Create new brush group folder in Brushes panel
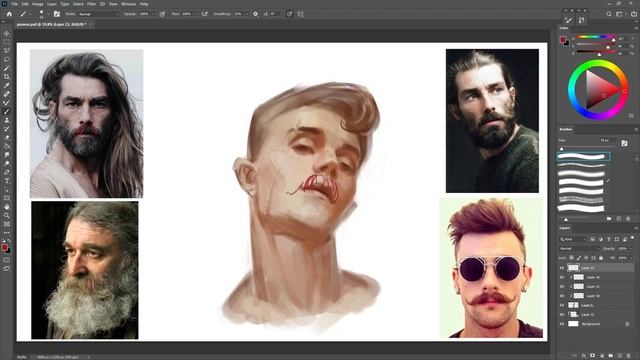The width and height of the screenshot is (640, 360). point(609,219)
